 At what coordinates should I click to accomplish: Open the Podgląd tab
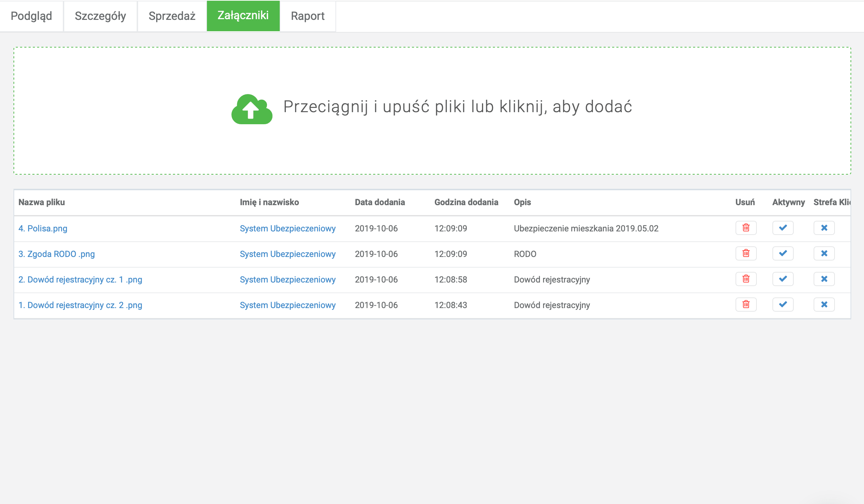(x=31, y=16)
